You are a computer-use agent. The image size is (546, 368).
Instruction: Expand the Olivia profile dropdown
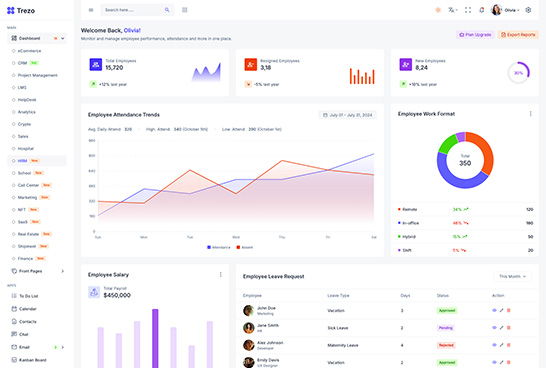(505, 10)
